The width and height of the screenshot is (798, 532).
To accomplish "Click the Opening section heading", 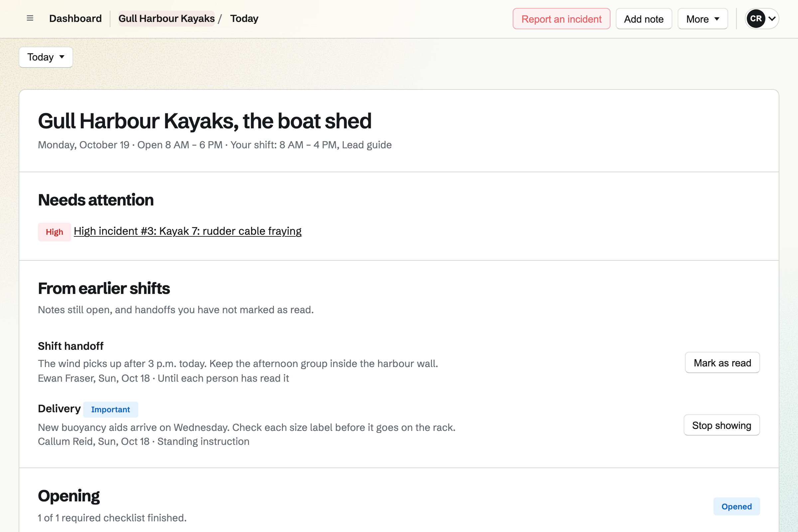I will (68, 496).
